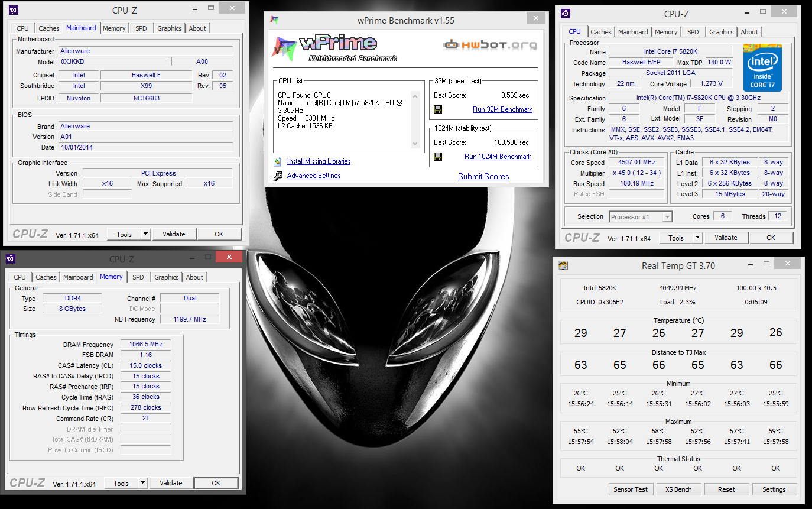Open About tab in CPU-Z CPU window
This screenshot has width=812, height=509.
749,32
